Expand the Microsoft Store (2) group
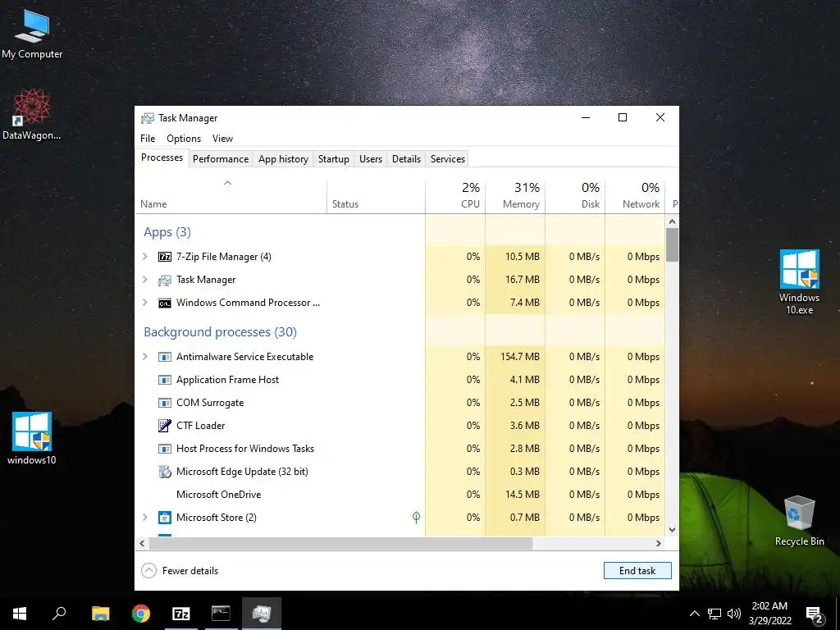The width and height of the screenshot is (840, 630). coord(144,518)
